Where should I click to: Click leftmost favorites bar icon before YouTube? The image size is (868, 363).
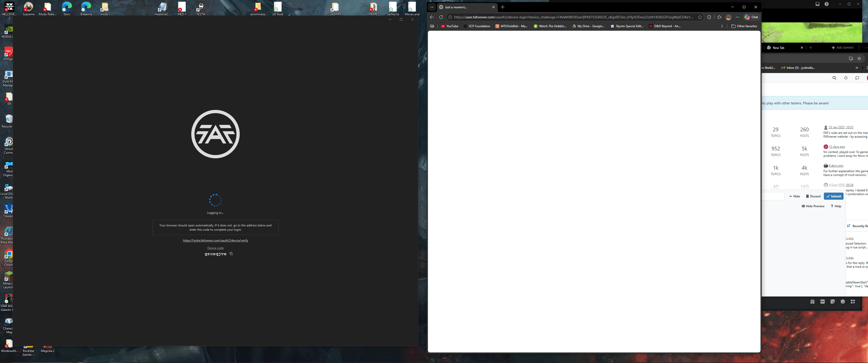pos(432,26)
